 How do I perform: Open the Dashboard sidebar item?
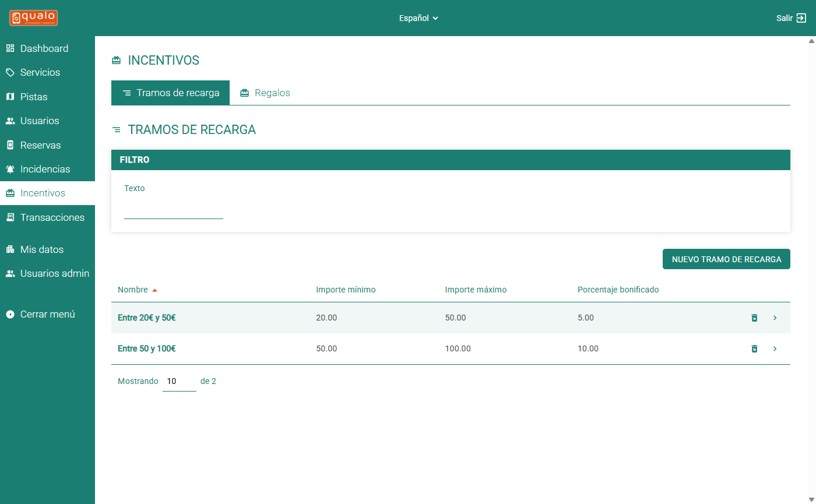[x=44, y=48]
